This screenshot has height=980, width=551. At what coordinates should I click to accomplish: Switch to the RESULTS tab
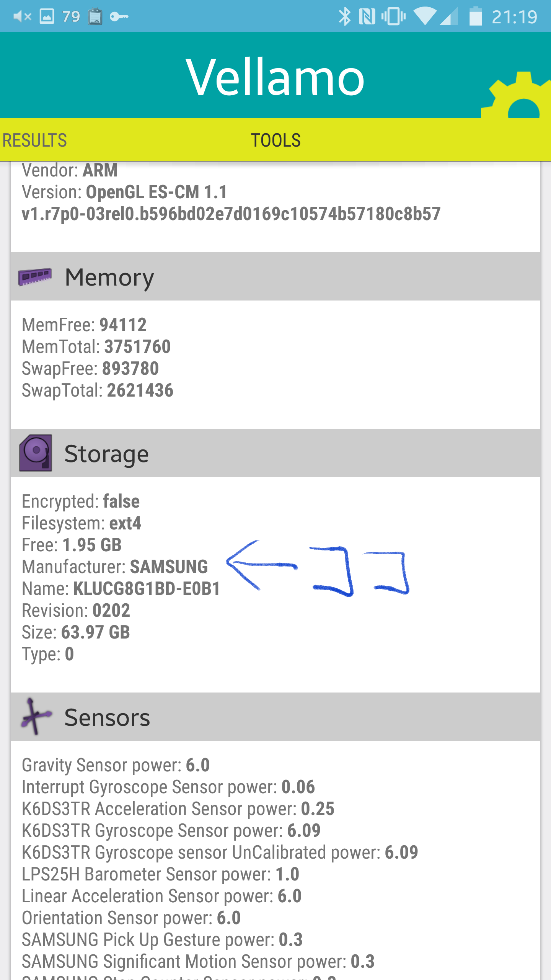click(34, 140)
